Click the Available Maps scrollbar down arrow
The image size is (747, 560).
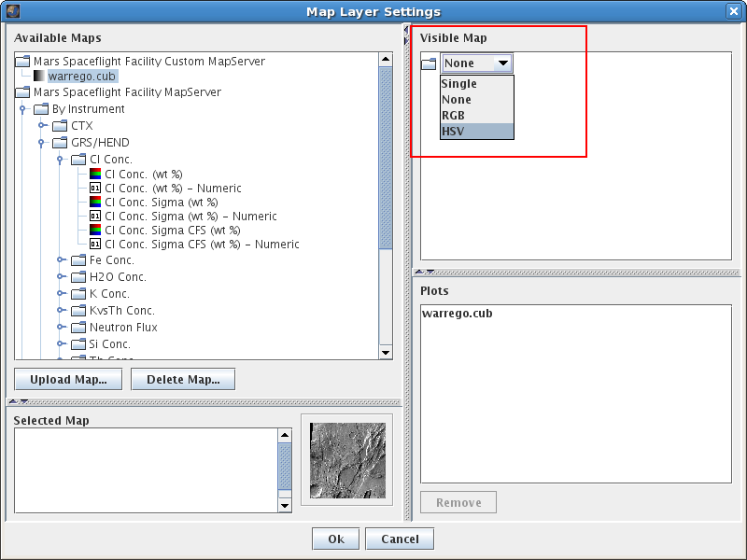[x=386, y=352]
